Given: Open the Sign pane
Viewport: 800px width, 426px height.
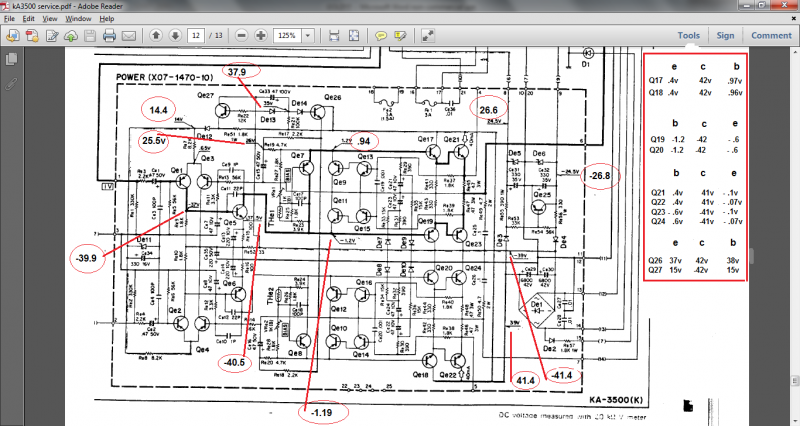Looking at the screenshot, I should (x=725, y=36).
